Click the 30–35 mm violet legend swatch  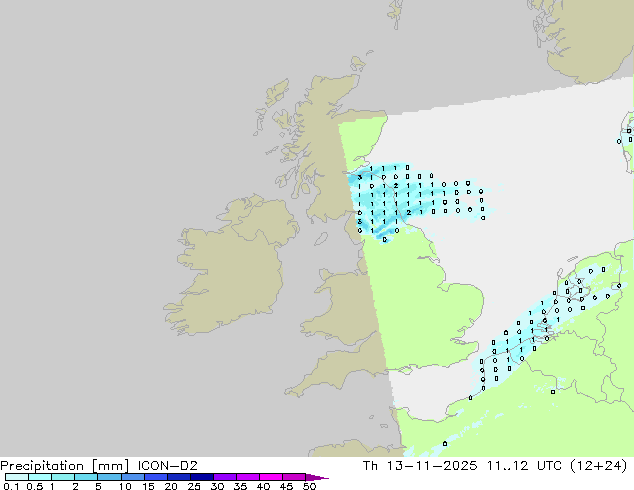225,477
